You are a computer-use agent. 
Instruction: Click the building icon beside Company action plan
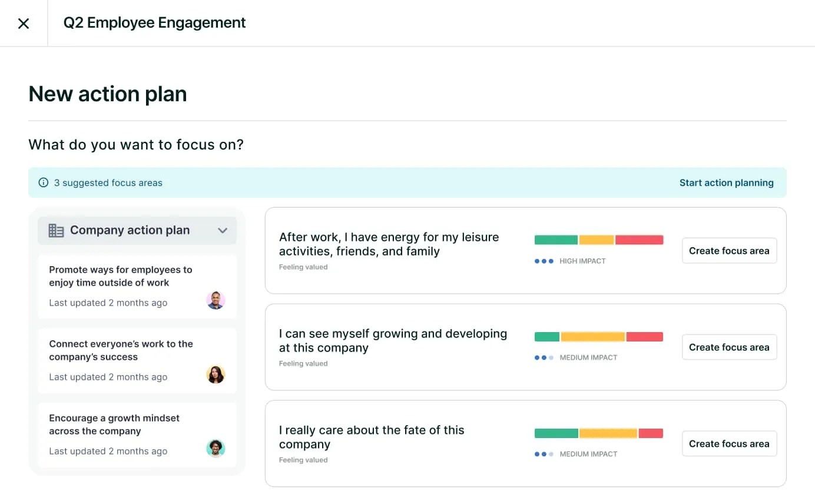pyautogui.click(x=56, y=231)
